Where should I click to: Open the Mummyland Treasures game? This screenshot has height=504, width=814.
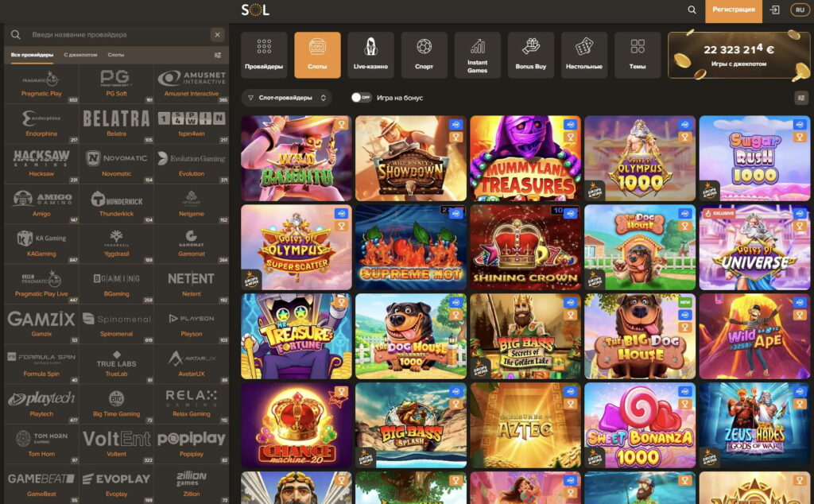525,158
